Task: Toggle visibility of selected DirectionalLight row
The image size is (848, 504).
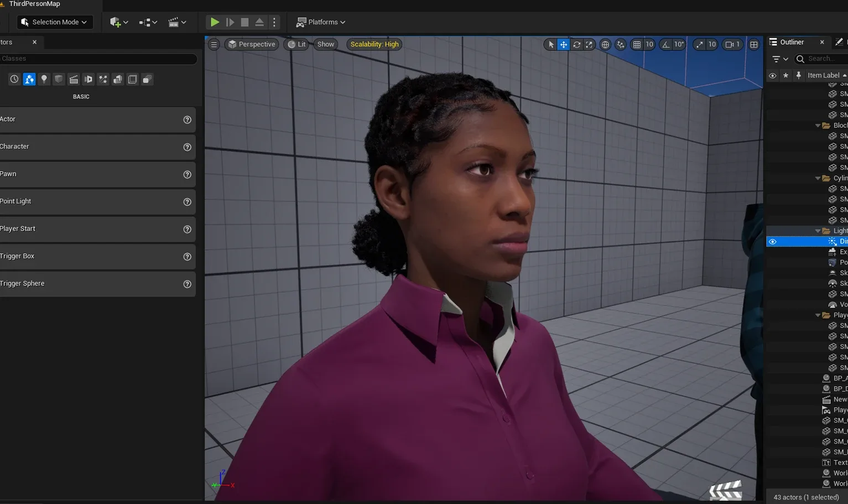Action: (773, 242)
